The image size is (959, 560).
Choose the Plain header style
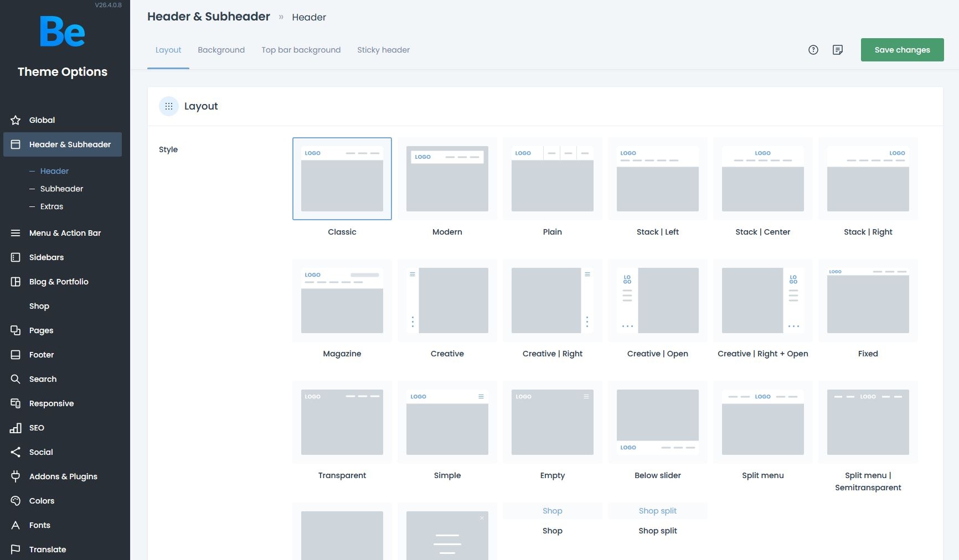click(x=553, y=179)
